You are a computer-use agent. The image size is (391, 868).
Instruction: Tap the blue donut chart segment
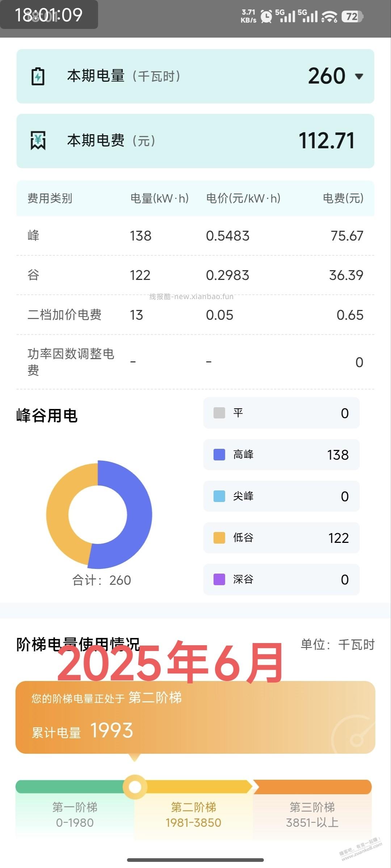tap(139, 515)
